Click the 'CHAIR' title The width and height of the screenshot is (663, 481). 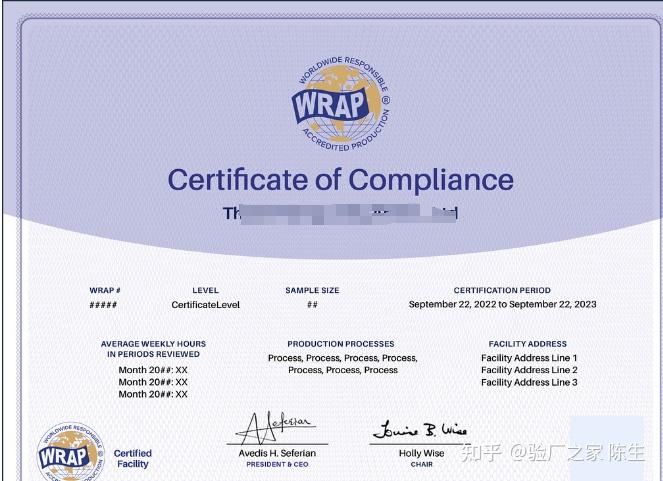[422, 465]
